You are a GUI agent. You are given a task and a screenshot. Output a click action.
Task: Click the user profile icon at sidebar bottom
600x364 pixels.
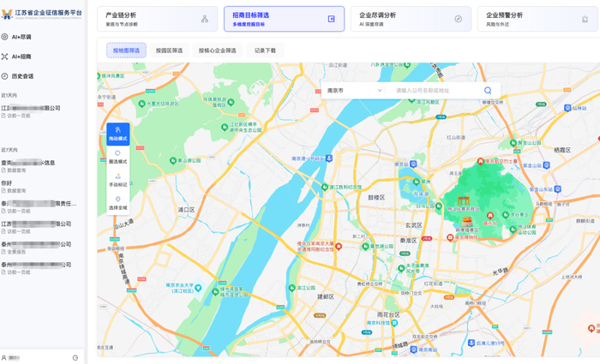point(3,358)
